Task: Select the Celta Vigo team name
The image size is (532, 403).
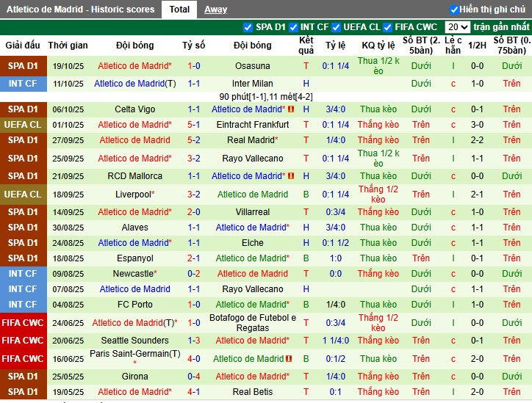Action: [x=134, y=109]
